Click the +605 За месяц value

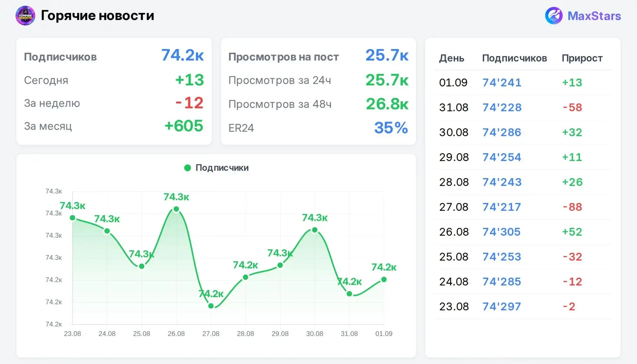coord(184,126)
